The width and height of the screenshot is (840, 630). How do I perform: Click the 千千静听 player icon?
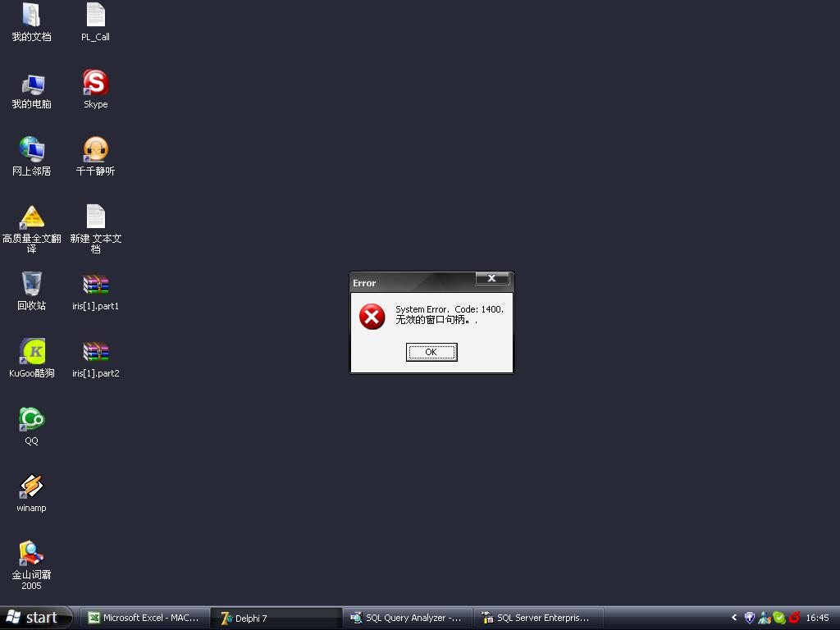tap(95, 151)
